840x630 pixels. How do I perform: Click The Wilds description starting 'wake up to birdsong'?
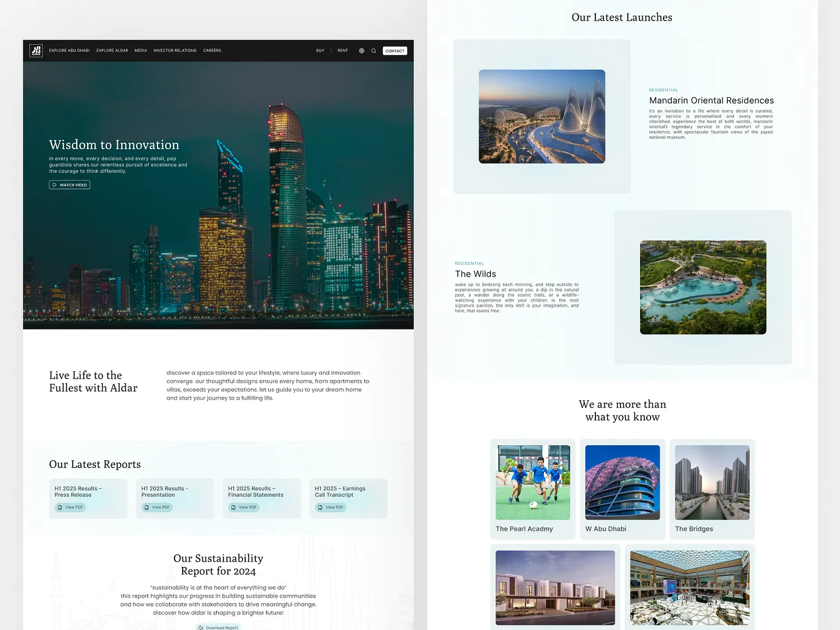pyautogui.click(x=517, y=298)
